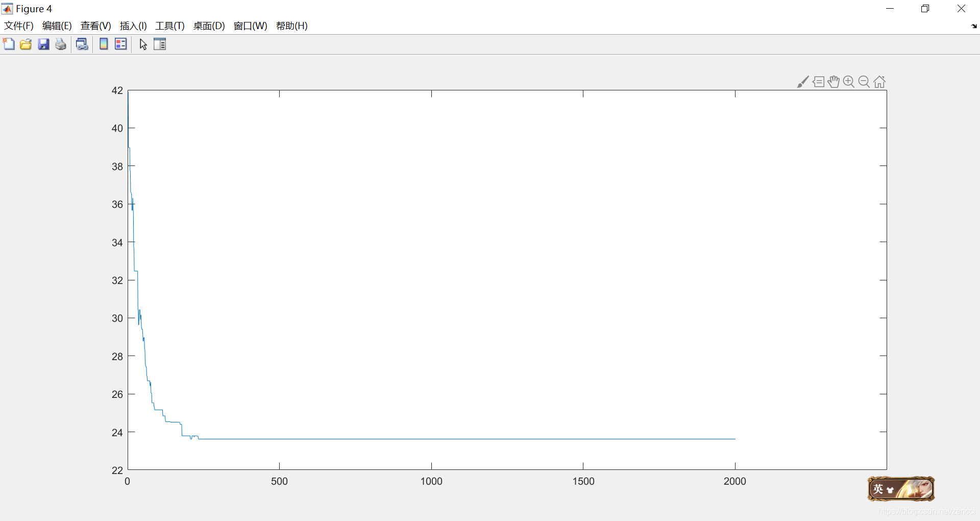Image resolution: width=980 pixels, height=521 pixels.
Task: Select the Edit Plot arrow tool
Action: tap(143, 44)
